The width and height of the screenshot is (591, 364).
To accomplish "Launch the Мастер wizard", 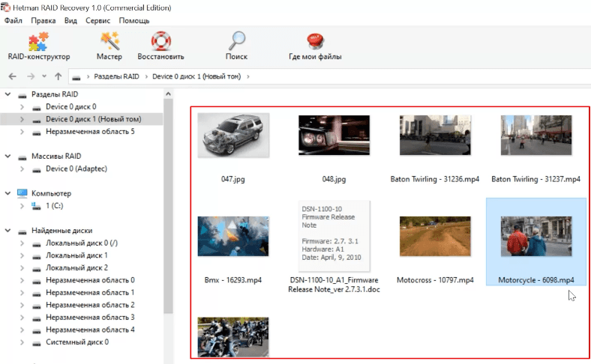I will (109, 46).
